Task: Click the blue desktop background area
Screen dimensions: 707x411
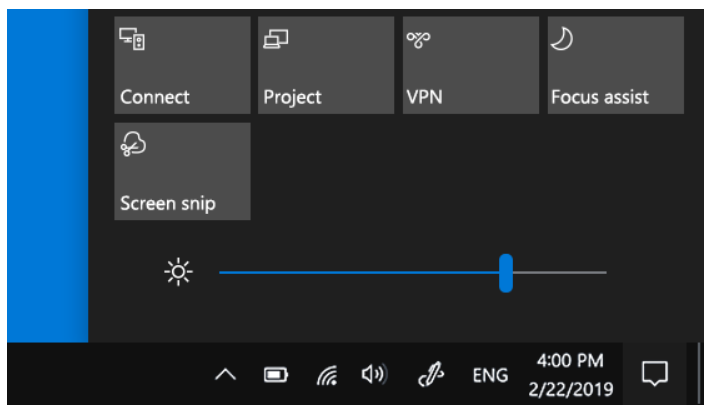Action: 47,176
